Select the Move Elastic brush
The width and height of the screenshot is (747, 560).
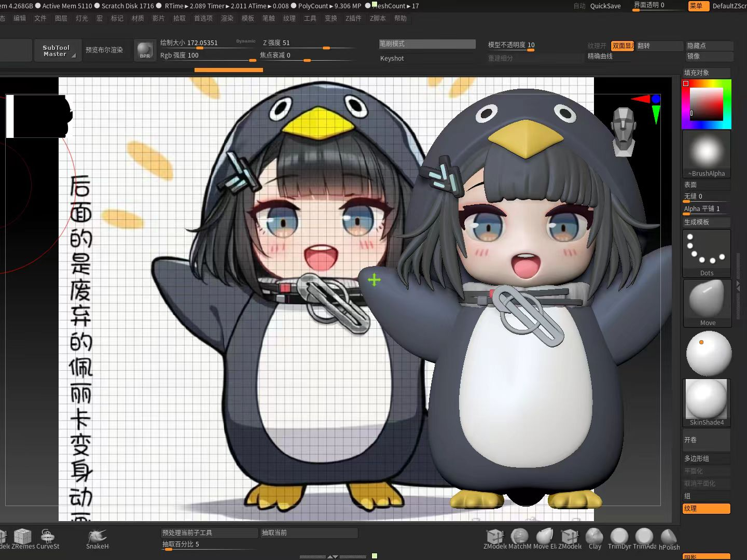(545, 539)
